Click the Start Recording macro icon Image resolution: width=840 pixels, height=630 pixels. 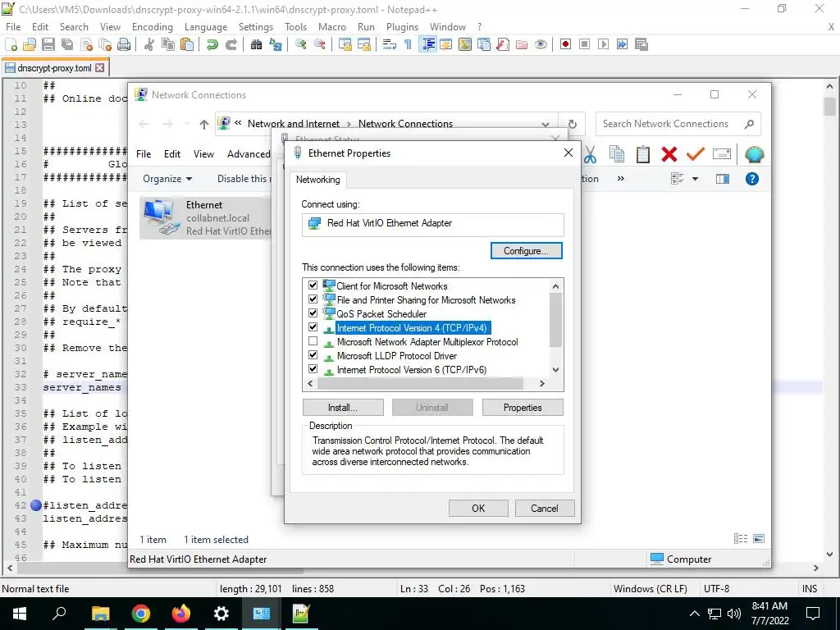click(565, 44)
